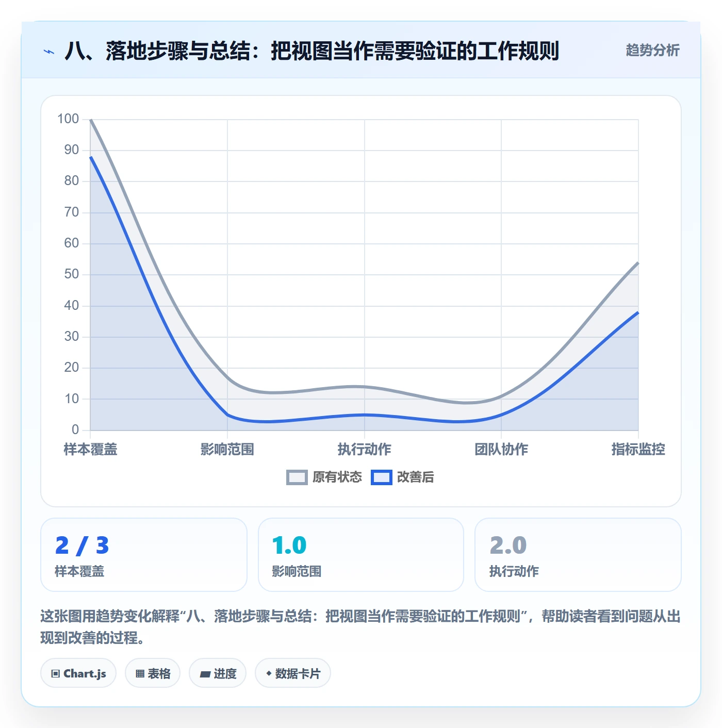The height and width of the screenshot is (728, 722).
Task: Click the bar icon in the 进度 tag
Action: pos(205,674)
